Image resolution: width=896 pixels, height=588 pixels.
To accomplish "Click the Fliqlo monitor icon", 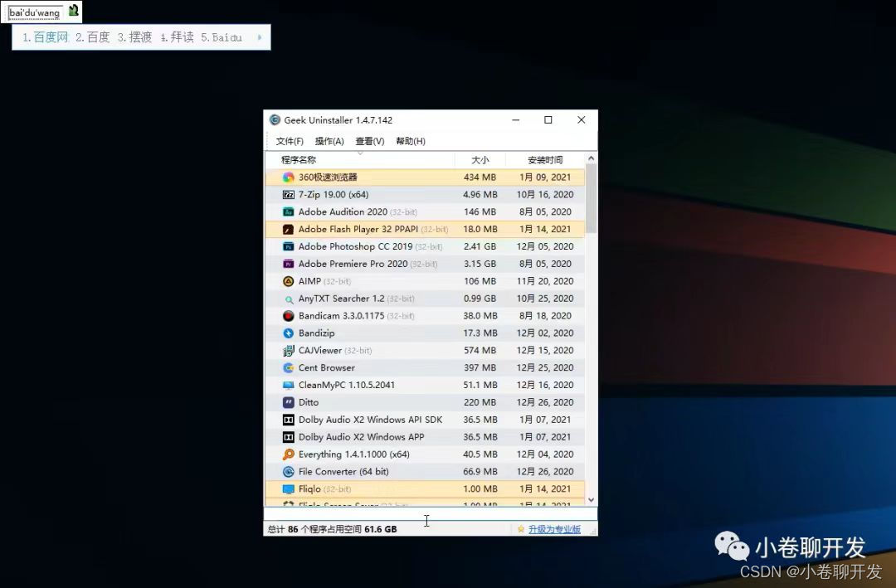I will pos(289,489).
